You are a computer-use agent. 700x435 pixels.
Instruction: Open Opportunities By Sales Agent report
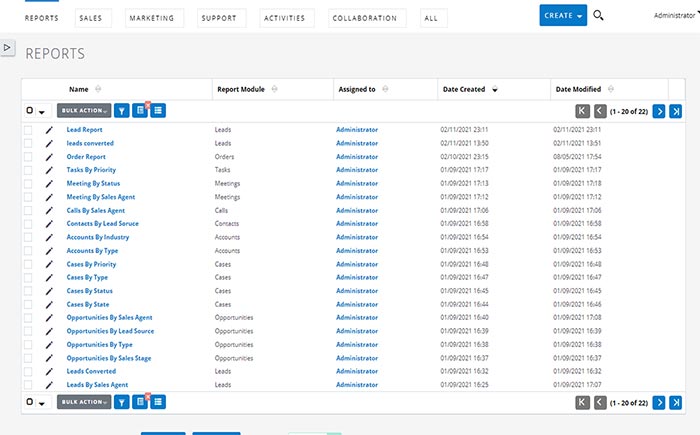pyautogui.click(x=109, y=318)
